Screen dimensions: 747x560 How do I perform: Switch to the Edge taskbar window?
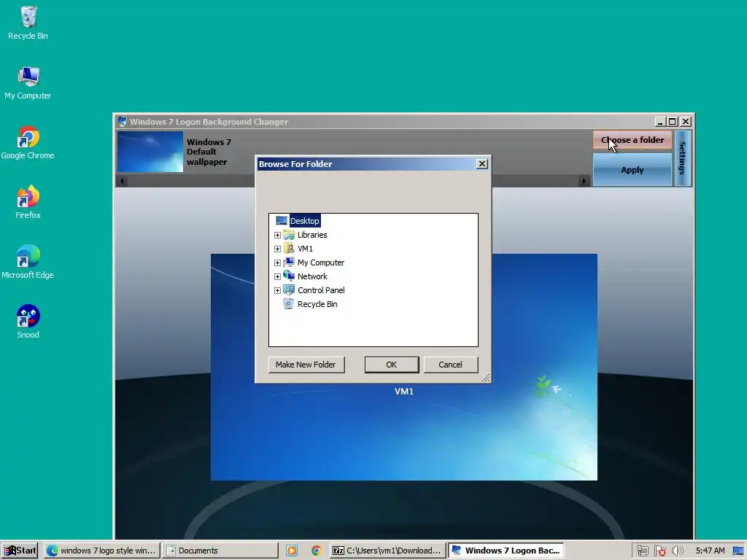pos(102,551)
